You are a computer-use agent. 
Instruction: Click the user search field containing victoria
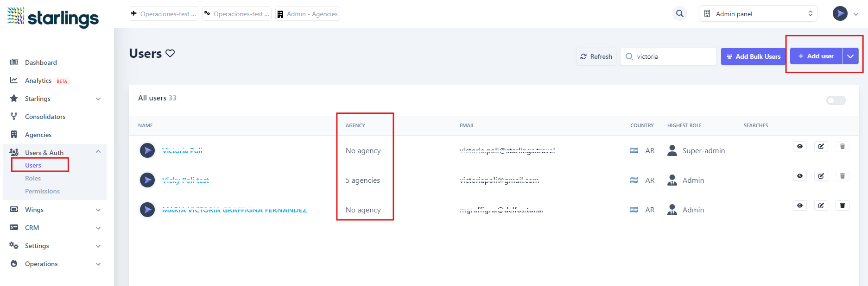coord(673,56)
